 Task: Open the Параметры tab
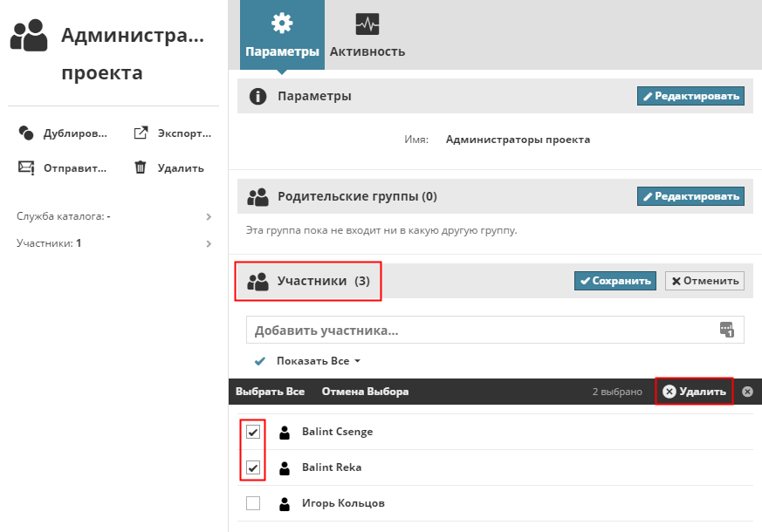(x=282, y=35)
